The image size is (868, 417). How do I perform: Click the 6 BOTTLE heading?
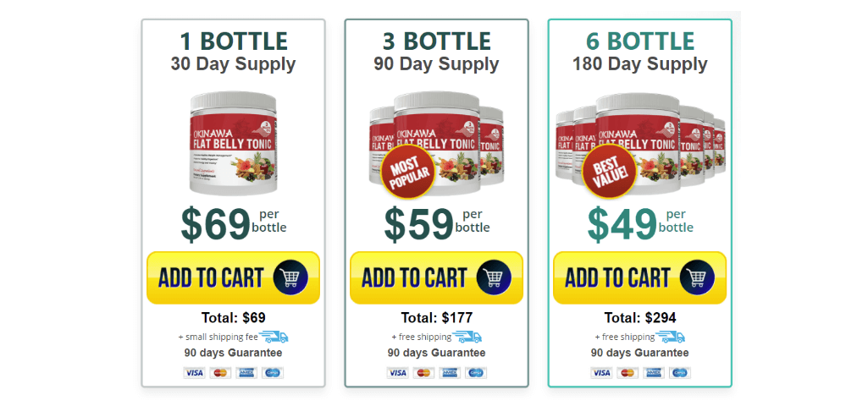(x=640, y=41)
